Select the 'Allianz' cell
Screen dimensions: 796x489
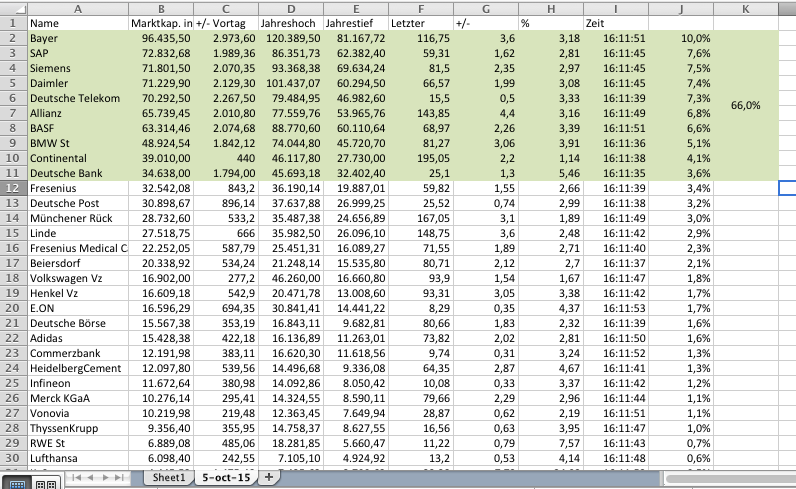pyautogui.click(x=78, y=113)
